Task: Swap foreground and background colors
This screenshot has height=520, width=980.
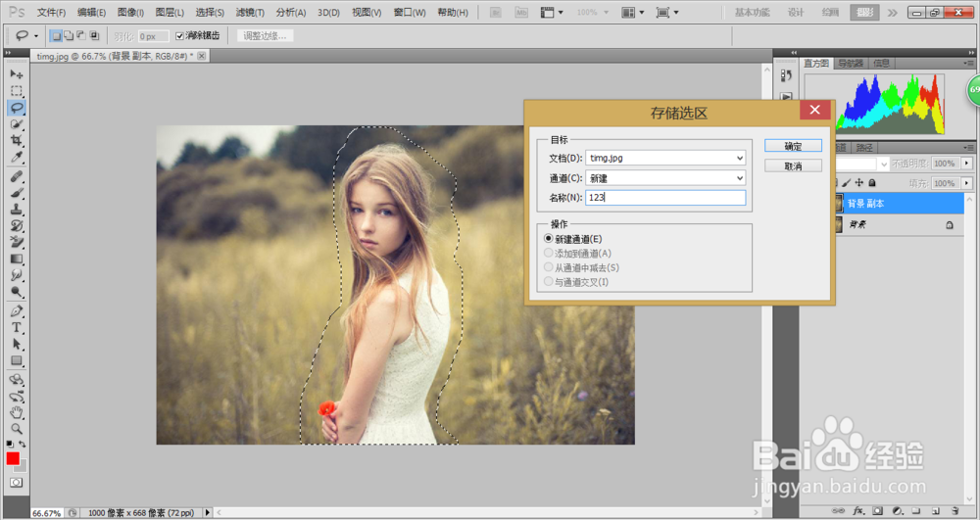Action: coord(23,444)
